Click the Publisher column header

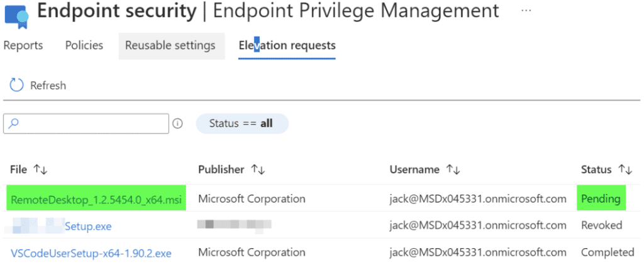click(221, 169)
